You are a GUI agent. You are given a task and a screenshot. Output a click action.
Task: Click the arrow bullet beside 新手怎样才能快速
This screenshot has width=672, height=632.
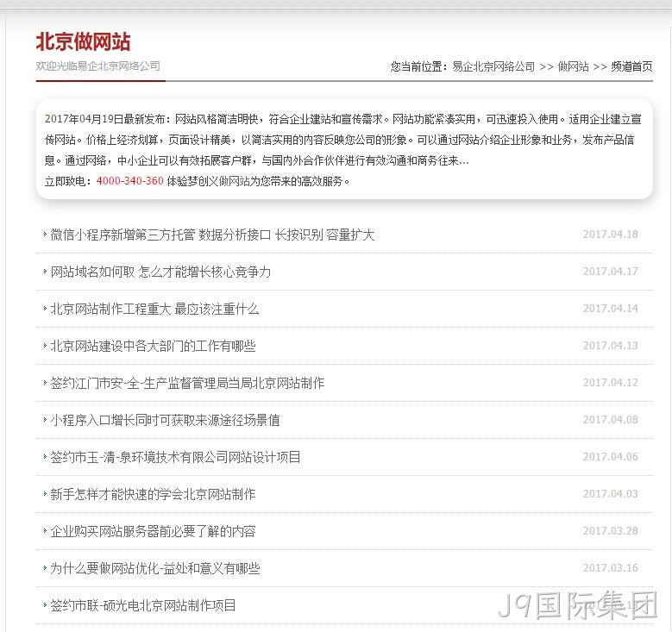tap(45, 493)
